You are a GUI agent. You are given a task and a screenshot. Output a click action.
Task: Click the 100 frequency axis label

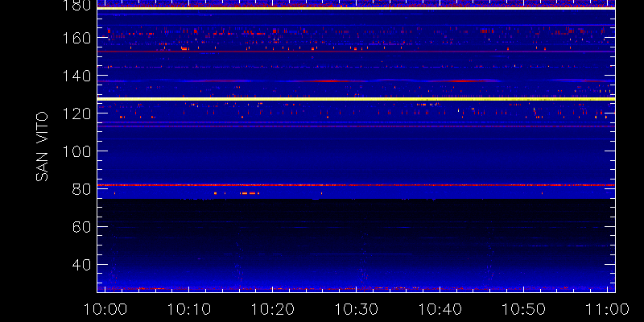point(76,151)
